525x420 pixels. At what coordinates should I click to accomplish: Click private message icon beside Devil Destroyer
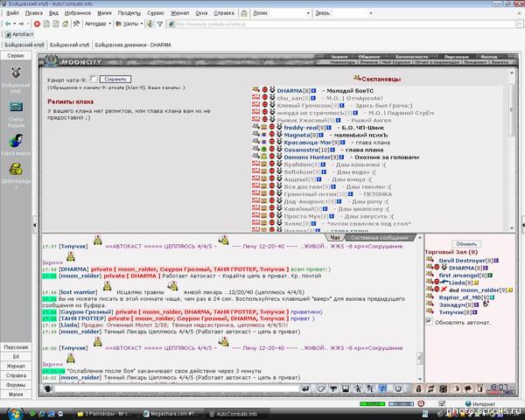430,259
